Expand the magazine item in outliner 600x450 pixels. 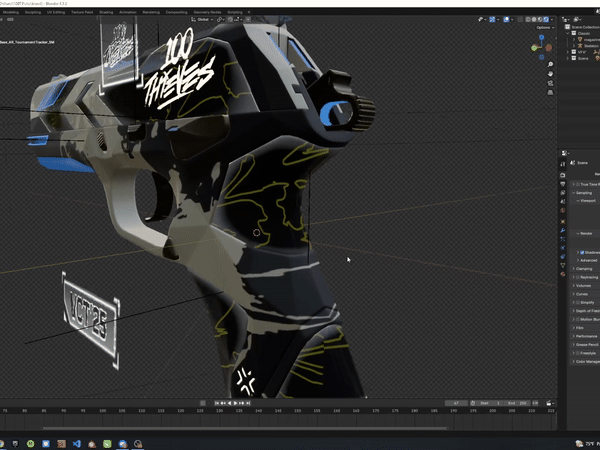pyautogui.click(x=574, y=39)
